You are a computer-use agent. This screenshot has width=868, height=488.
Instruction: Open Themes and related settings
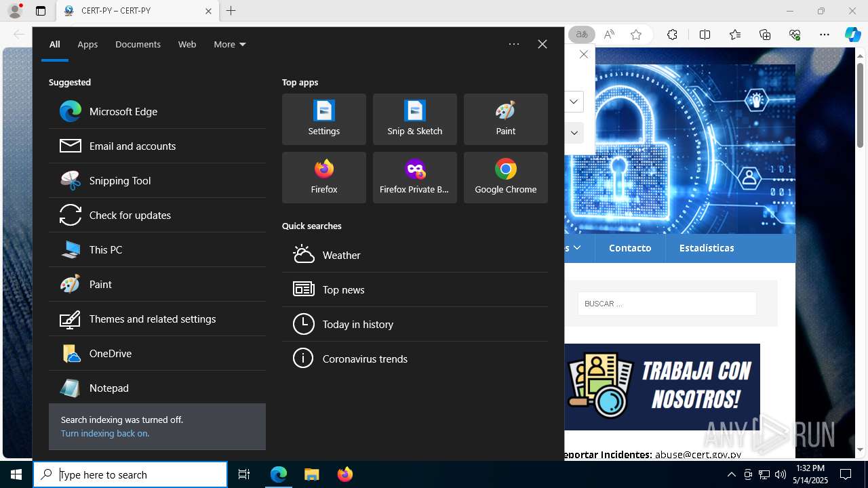157,319
